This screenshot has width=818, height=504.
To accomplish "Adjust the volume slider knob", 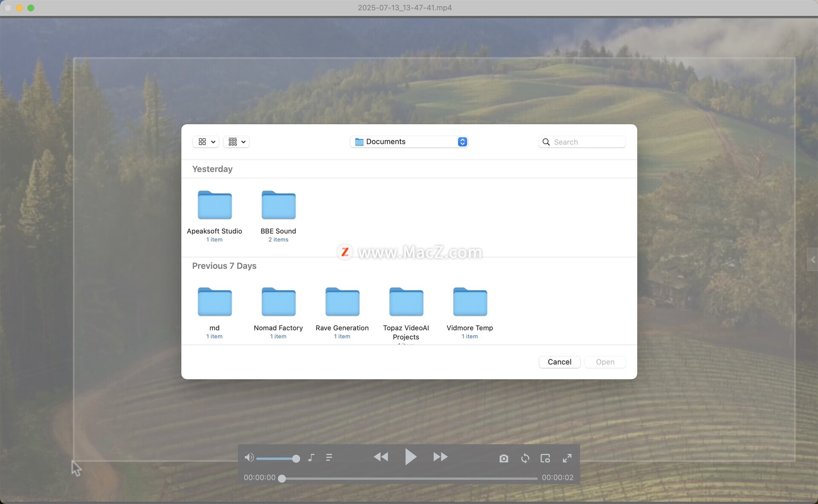I will click(296, 458).
